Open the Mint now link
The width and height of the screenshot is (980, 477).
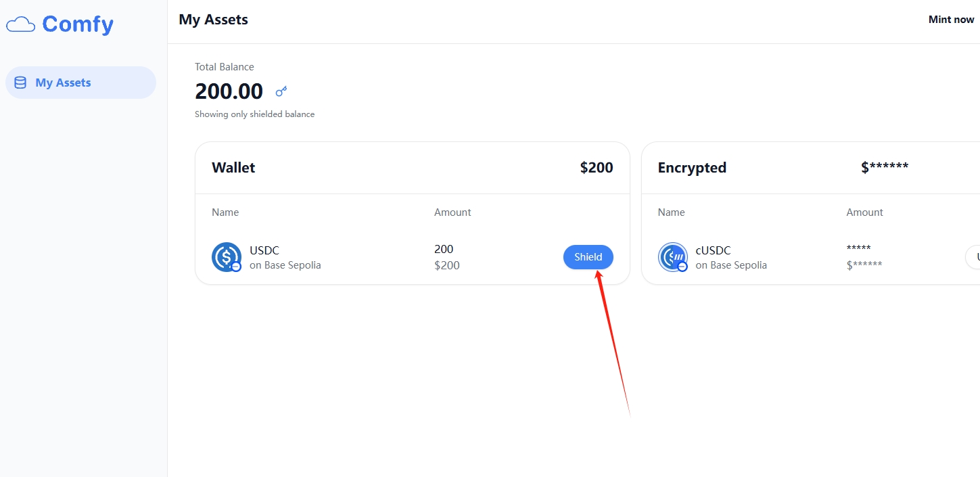951,19
